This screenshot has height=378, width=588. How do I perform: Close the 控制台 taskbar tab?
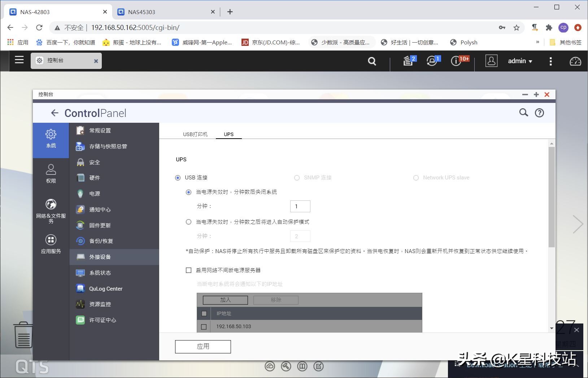click(x=96, y=61)
